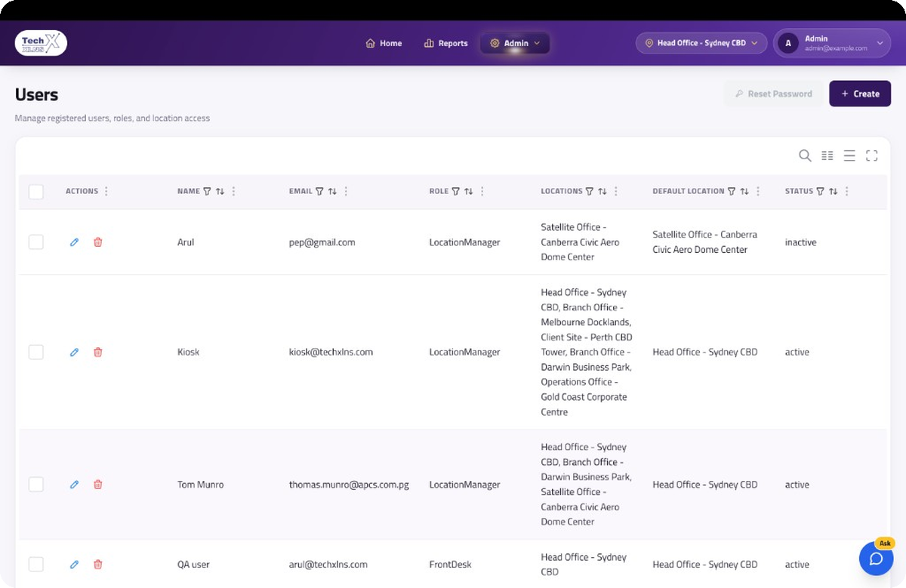This screenshot has height=588, width=906.
Task: Open Role column options menu
Action: 482,192
